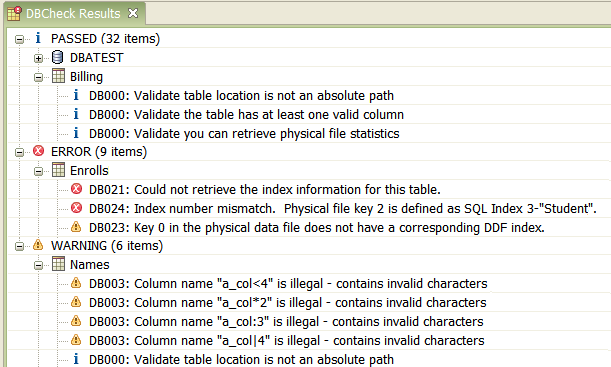
Task: Click the Billing table grid icon
Action: (x=58, y=76)
